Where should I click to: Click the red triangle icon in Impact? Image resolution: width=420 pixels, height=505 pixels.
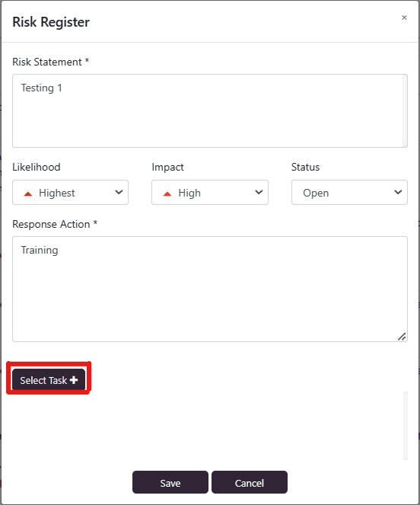pos(167,193)
